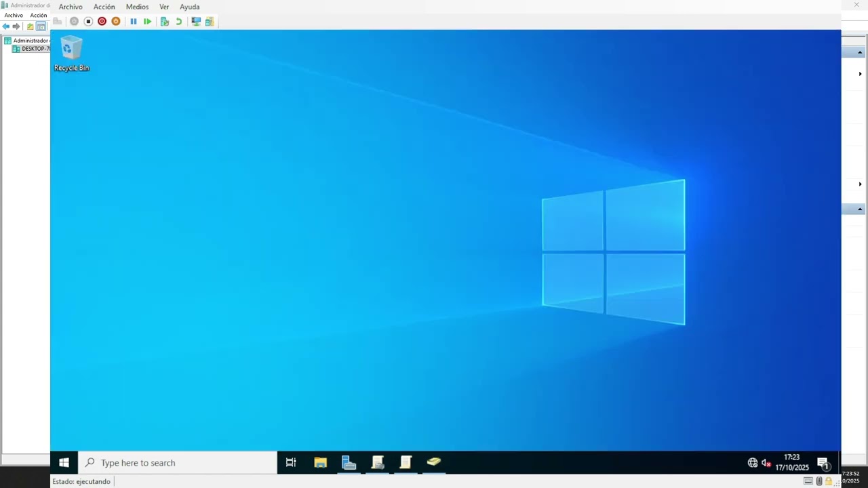The image size is (868, 488).
Task: Select the Administrador tree root node
Action: (27, 41)
